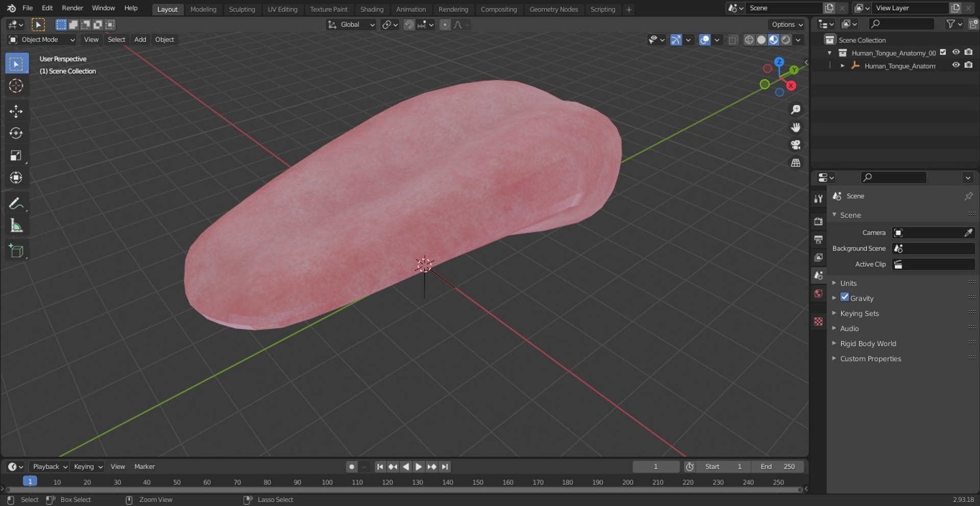
Task: Open the Tool properties tab
Action: tap(818, 199)
